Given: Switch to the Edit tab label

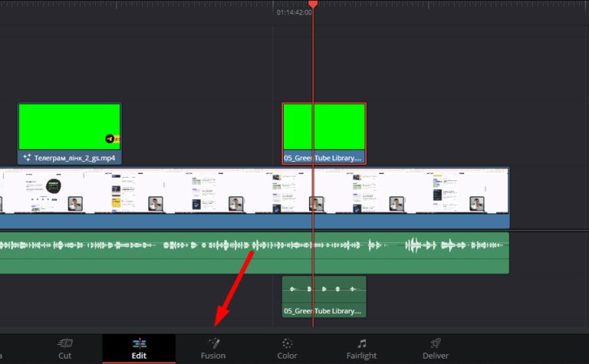Looking at the screenshot, I should point(139,356).
